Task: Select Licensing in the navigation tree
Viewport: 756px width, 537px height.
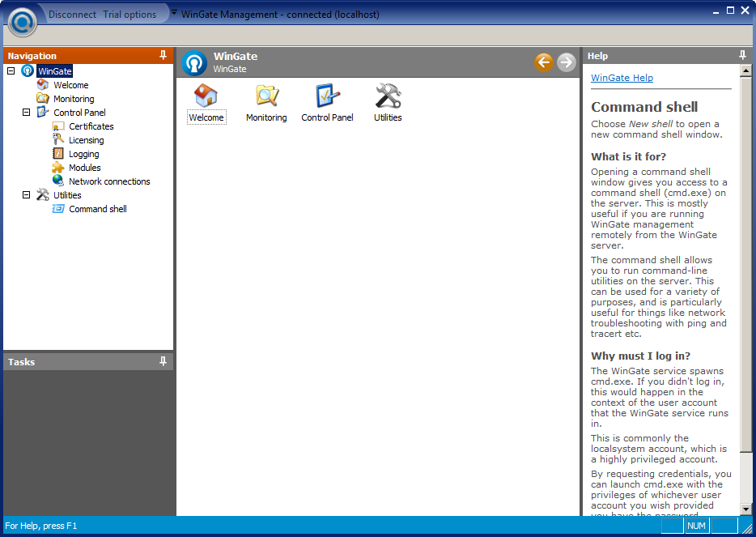Action: tap(87, 140)
